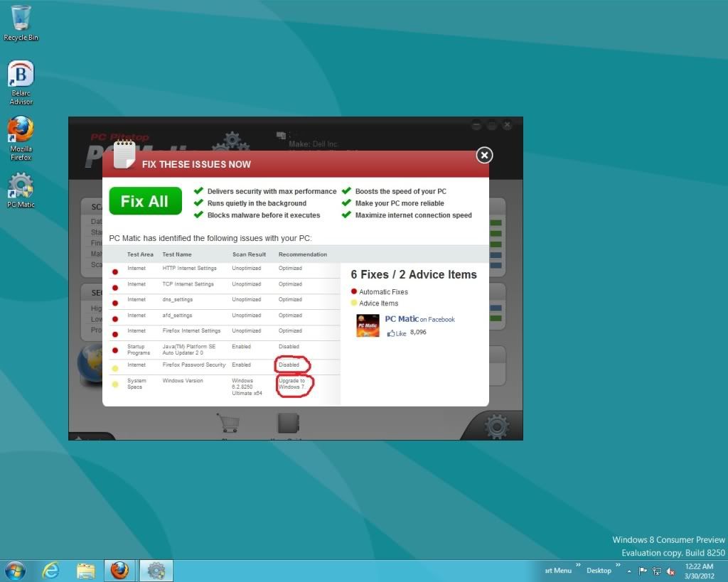This screenshot has width=728, height=582.
Task: Expand the Start Menu toolbar chevron
Action: point(578,565)
